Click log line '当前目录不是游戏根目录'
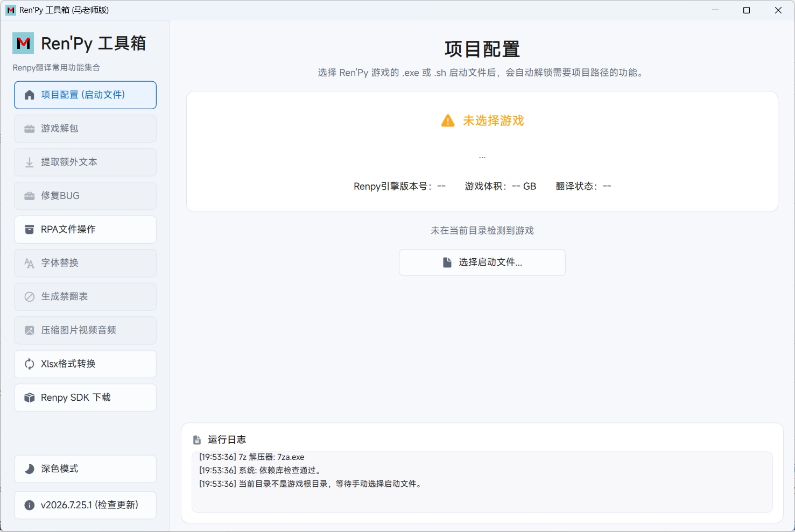 tap(311, 484)
